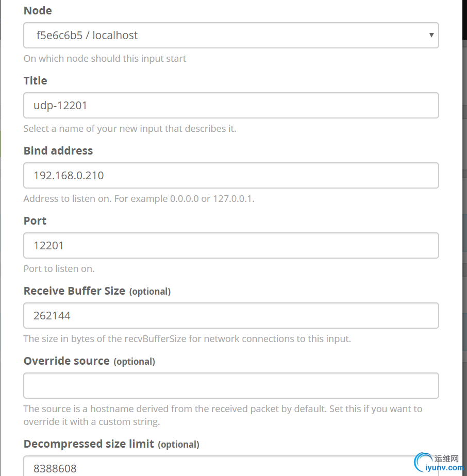
Task: Click the Receive Buffer Size field with 262144
Action: (231, 315)
